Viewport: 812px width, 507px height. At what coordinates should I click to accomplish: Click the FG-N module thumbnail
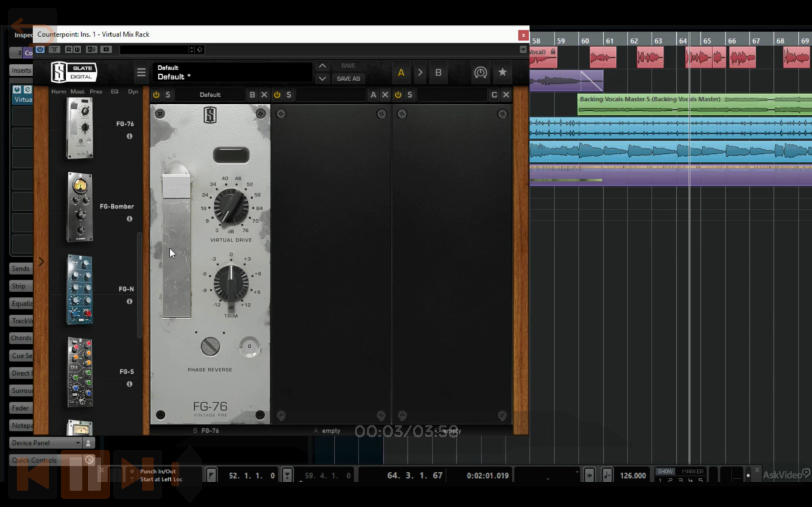point(80,290)
